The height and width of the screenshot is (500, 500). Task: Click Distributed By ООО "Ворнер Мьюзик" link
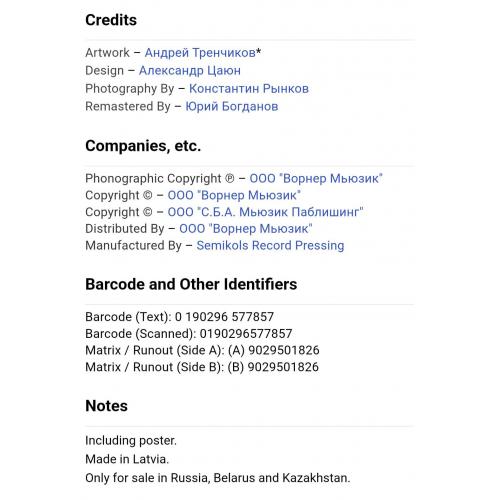coord(246,229)
